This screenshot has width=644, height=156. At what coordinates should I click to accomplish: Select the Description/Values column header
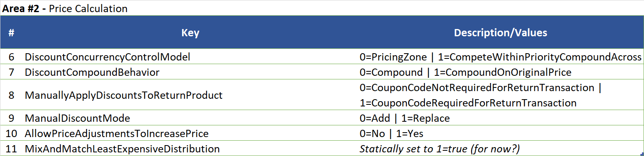click(x=501, y=33)
